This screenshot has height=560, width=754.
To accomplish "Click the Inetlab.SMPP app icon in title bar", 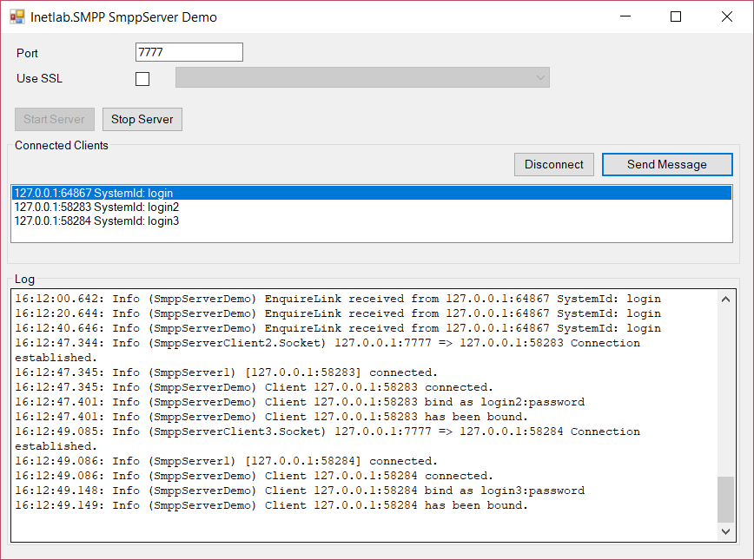I will (x=17, y=16).
